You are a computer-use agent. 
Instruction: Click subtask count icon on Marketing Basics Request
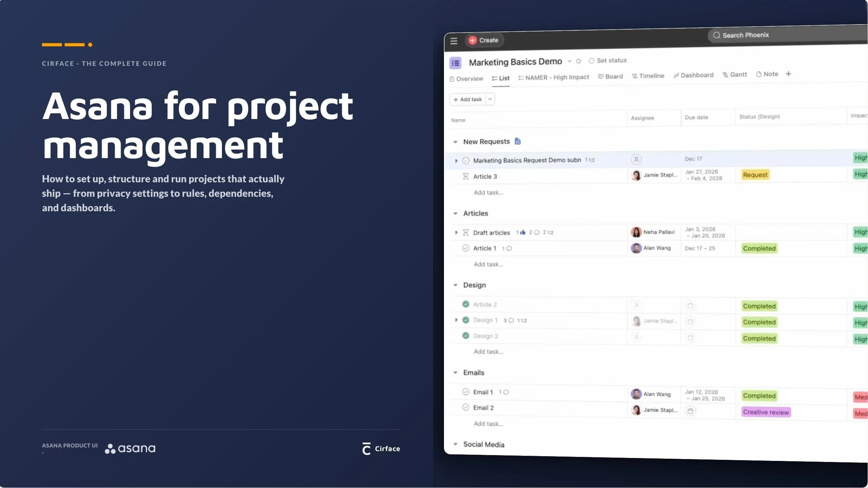(x=590, y=160)
